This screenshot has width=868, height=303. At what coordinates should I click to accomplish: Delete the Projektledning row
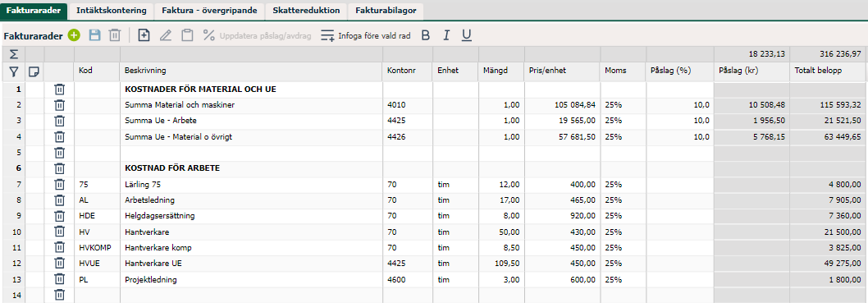[59, 280]
